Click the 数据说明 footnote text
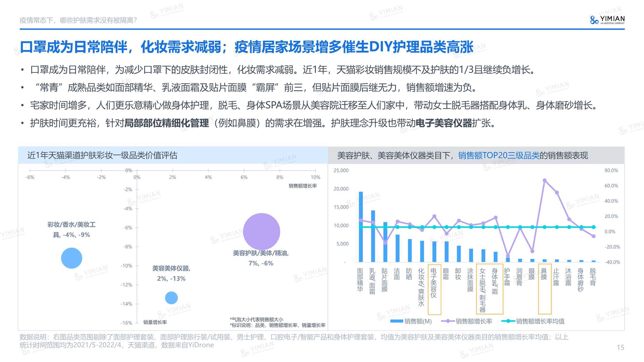 click(x=294, y=341)
